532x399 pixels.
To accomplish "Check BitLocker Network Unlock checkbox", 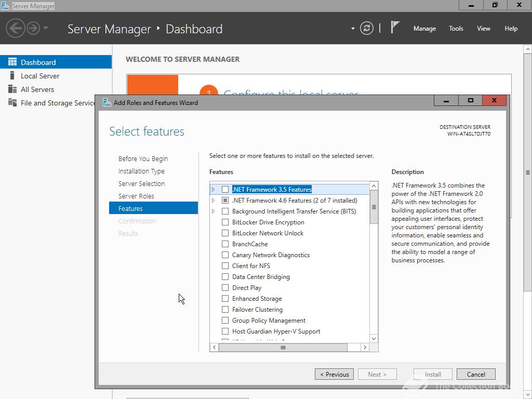I will (x=225, y=233).
